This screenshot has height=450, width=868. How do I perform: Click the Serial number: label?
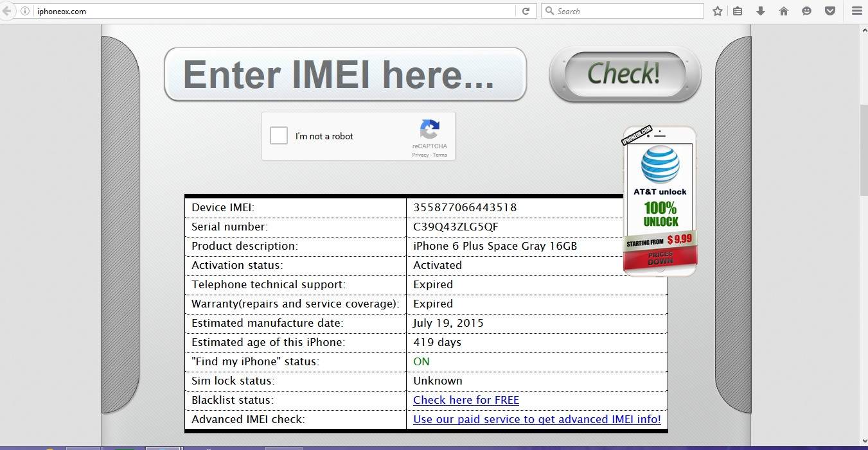[x=229, y=227]
